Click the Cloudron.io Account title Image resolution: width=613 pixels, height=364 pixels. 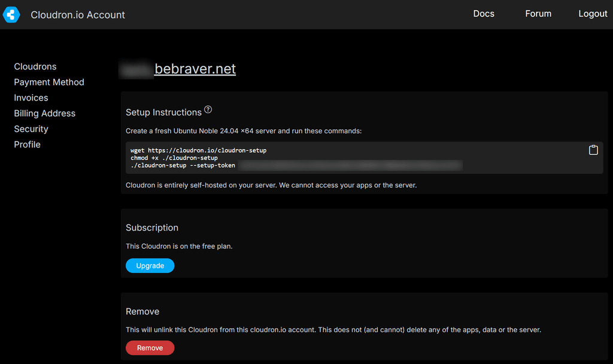(78, 15)
